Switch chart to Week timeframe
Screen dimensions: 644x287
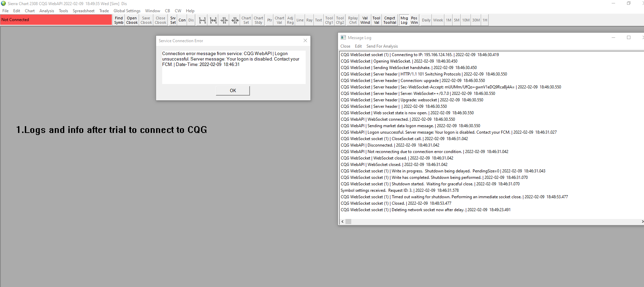pos(438,20)
